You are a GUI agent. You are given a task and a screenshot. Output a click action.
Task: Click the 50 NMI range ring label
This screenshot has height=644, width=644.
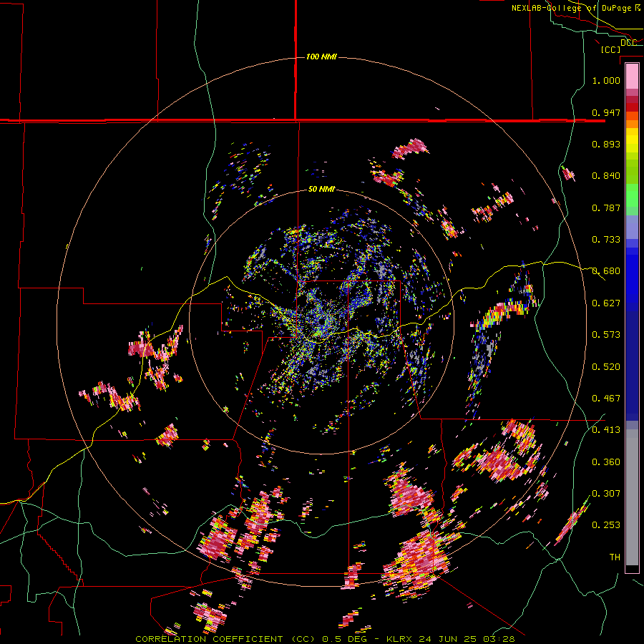pos(321,190)
